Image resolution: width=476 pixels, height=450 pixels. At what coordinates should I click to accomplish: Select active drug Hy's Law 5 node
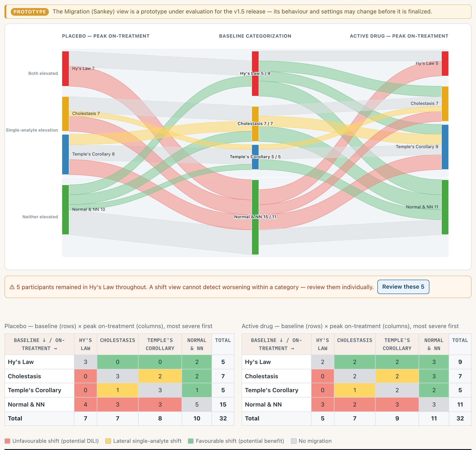[x=445, y=64]
